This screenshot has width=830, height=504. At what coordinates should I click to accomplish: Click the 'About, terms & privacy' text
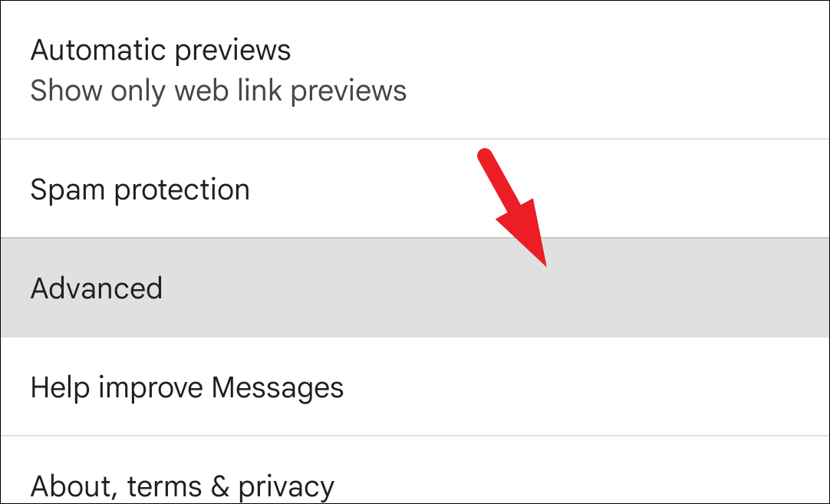click(x=182, y=486)
